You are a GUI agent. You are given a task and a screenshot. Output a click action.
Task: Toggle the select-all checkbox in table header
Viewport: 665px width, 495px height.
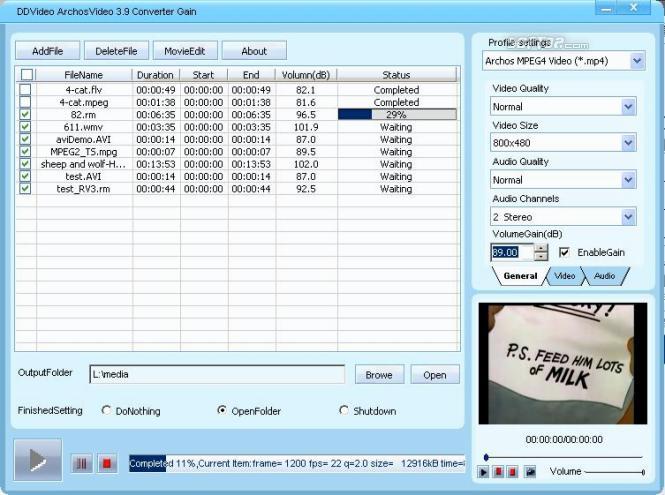click(27, 75)
